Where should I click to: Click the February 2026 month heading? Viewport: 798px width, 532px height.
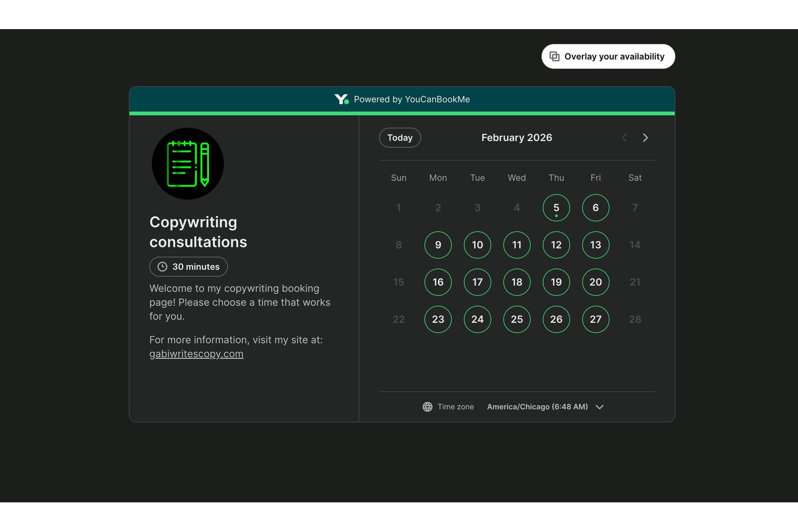517,138
